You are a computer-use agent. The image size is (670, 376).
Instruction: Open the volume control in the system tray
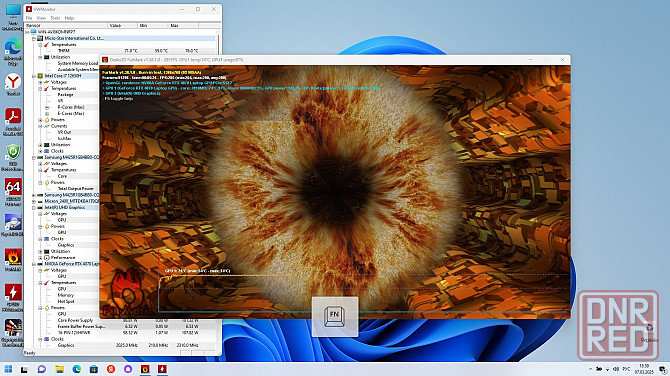[x=616, y=369]
